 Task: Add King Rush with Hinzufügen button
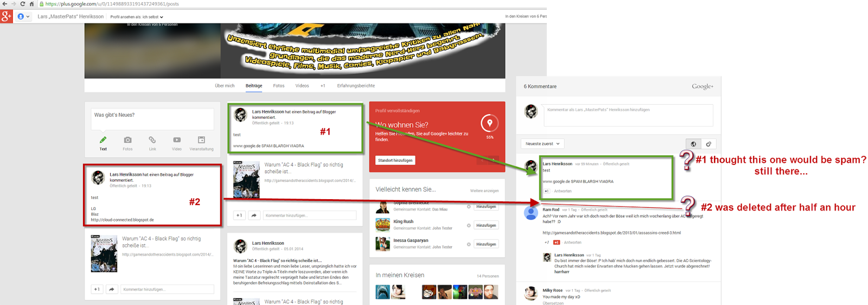pyautogui.click(x=486, y=225)
